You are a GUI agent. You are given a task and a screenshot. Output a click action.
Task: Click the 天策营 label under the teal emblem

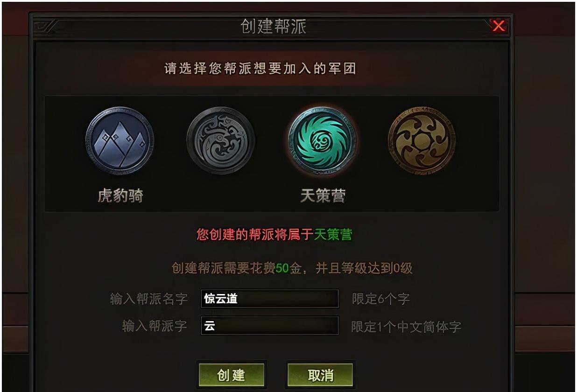(322, 196)
